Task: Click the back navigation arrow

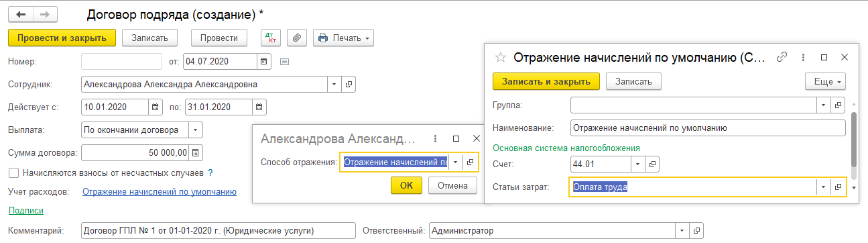Action: [x=20, y=14]
